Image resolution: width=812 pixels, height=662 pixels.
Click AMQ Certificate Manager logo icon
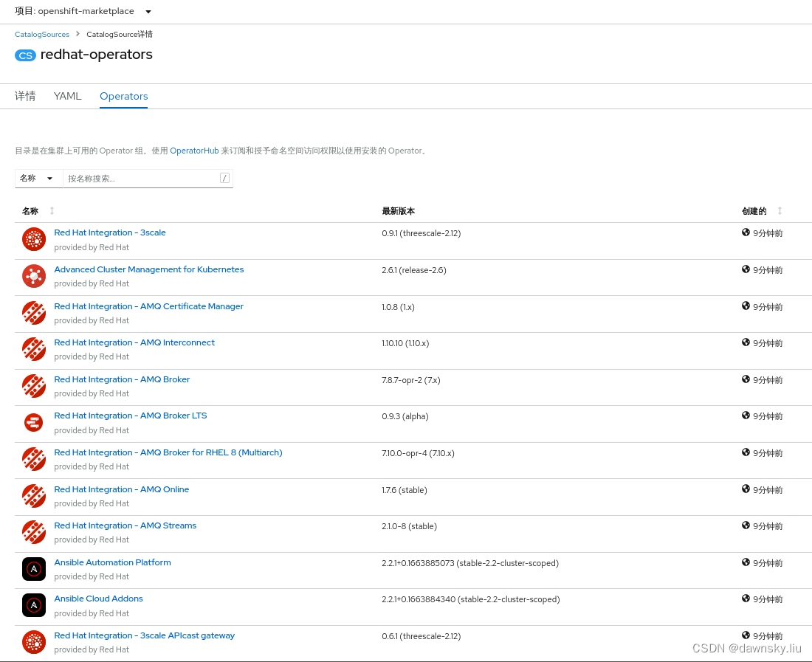[x=34, y=313]
